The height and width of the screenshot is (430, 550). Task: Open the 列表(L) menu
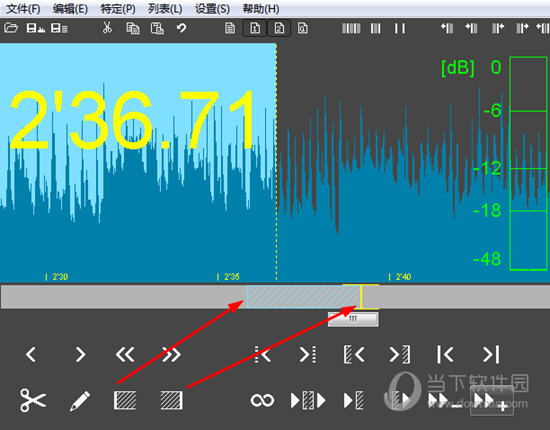coord(165,9)
